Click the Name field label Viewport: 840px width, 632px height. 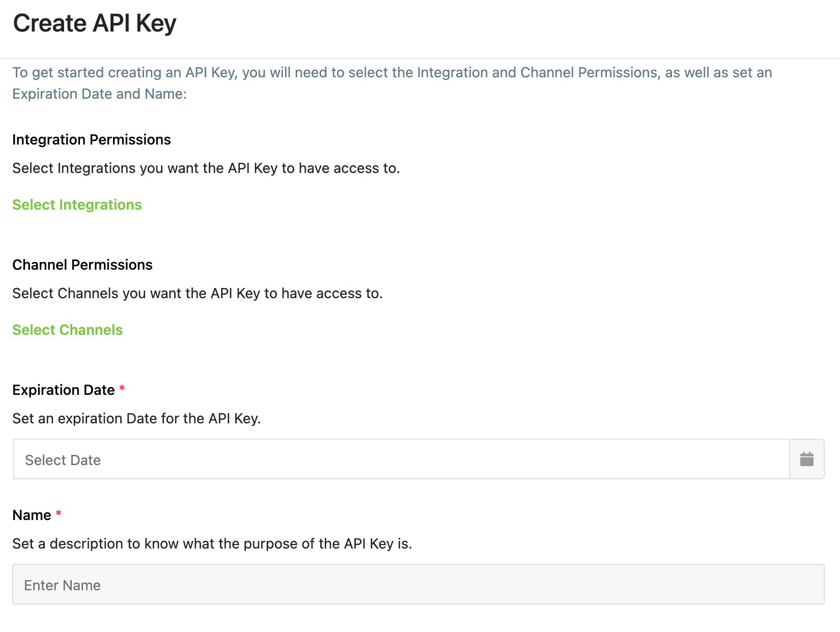(x=32, y=515)
